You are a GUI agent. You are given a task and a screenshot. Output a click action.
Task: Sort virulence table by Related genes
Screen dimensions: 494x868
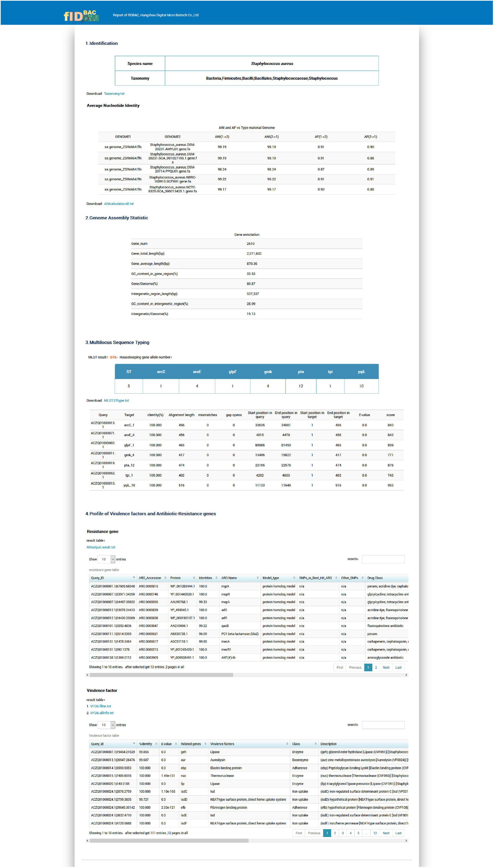pyautogui.click(x=193, y=744)
